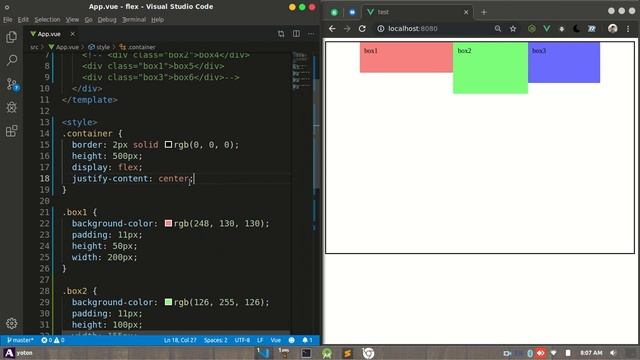Select encoding UTF-8 in status bar
This screenshot has width=640, height=360.
coord(242,340)
